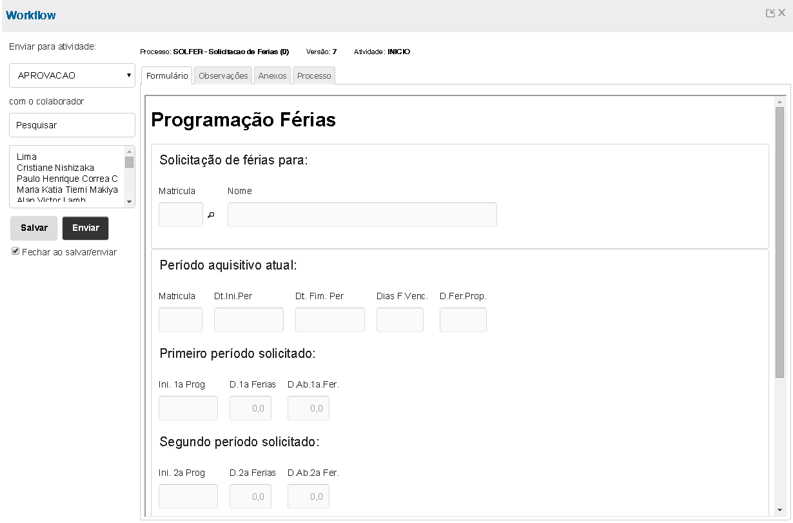Select Cristiane Nishizaka in the collaborator list

(54, 168)
